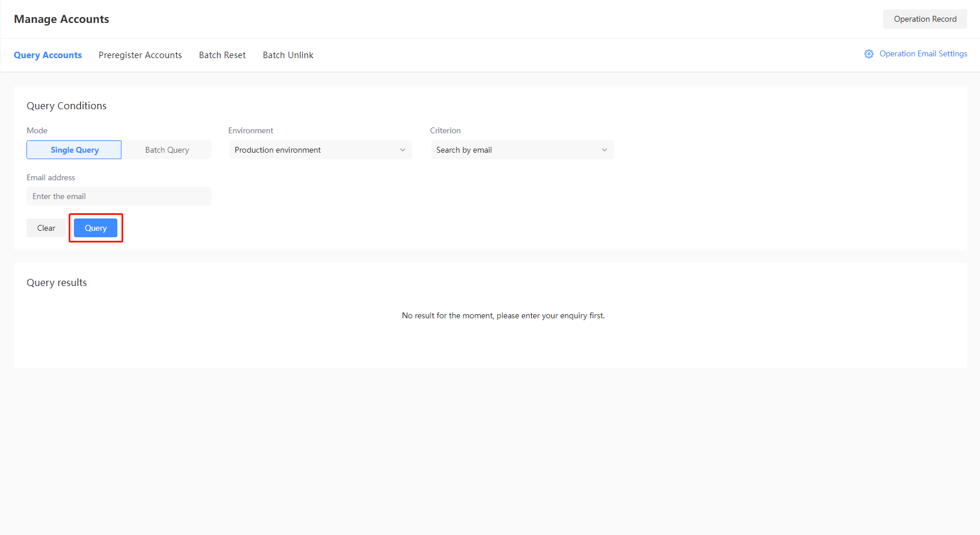This screenshot has height=535, width=980.
Task: Switch to the Batch Unlink tab
Action: pyautogui.click(x=288, y=55)
